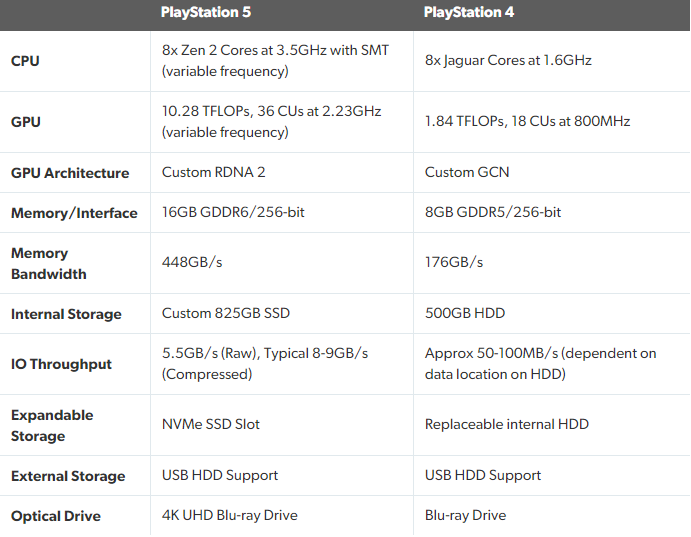Select the Memory/Interface row label

(x=74, y=213)
